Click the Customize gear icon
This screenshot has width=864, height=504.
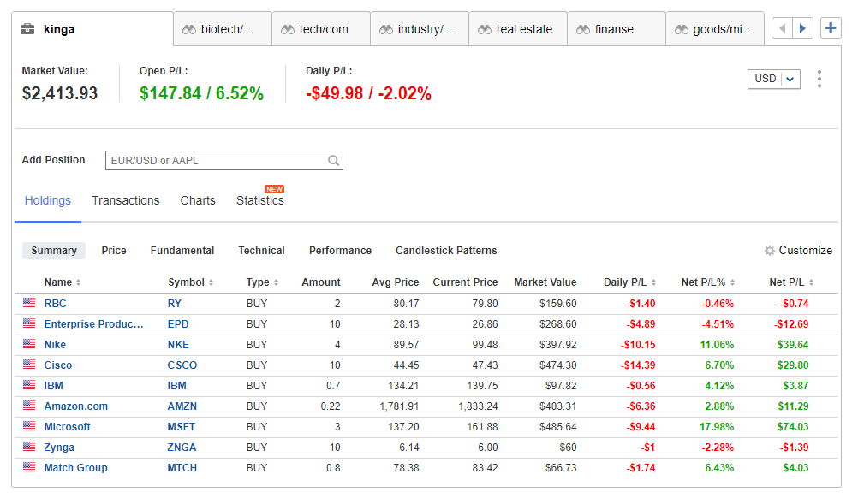pos(770,251)
